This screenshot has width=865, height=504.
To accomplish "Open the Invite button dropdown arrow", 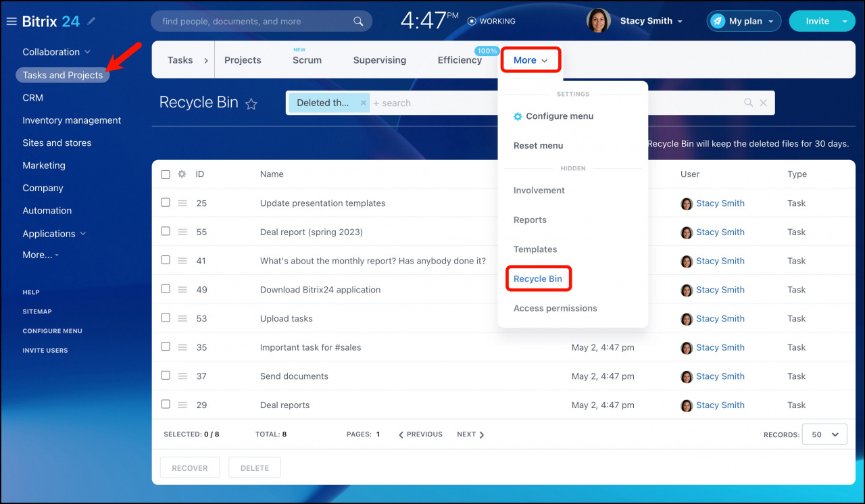I will point(845,21).
